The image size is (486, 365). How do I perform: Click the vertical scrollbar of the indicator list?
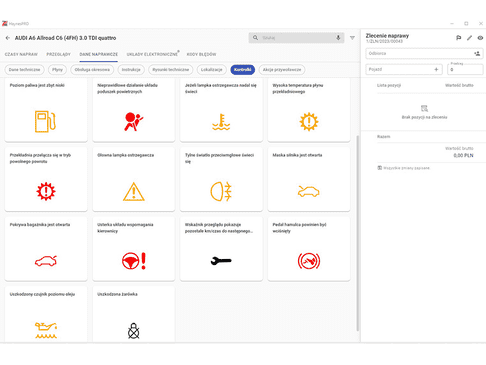pos(358,233)
